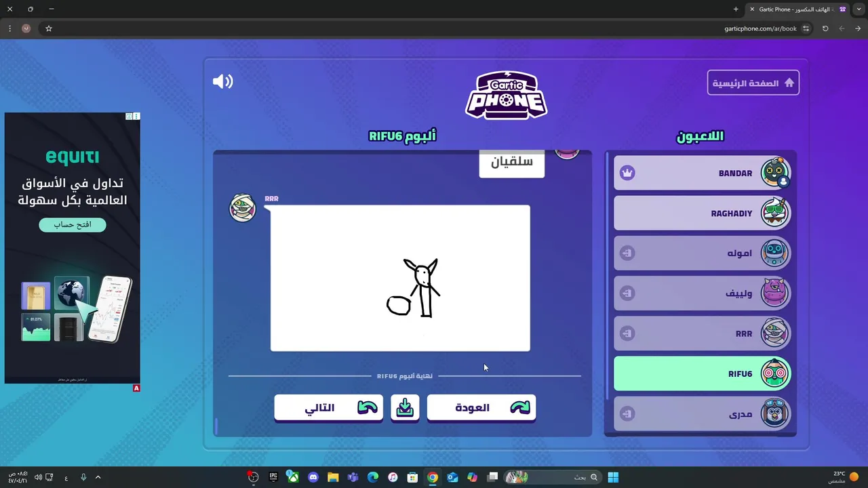Click RRR's mummy avatar in players list

coord(774,333)
